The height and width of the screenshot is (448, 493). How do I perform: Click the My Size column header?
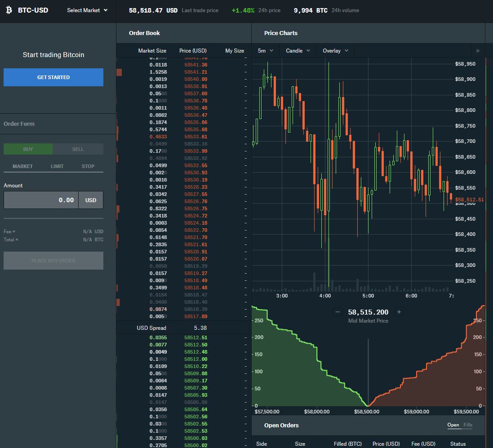point(235,51)
